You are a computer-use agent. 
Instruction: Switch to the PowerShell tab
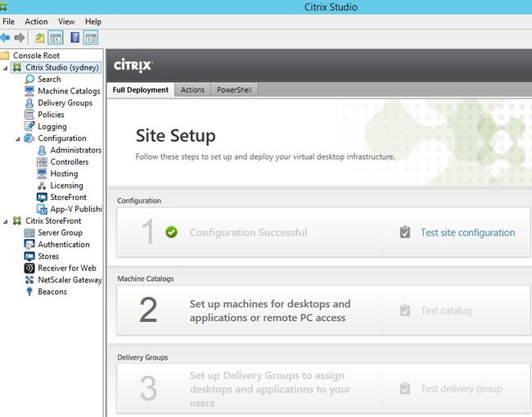click(x=234, y=90)
